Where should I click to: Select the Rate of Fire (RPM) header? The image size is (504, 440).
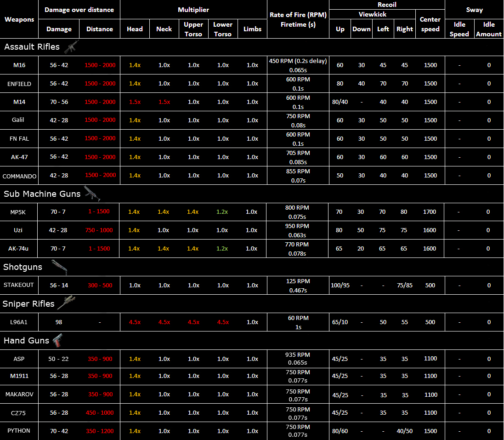[298, 15]
